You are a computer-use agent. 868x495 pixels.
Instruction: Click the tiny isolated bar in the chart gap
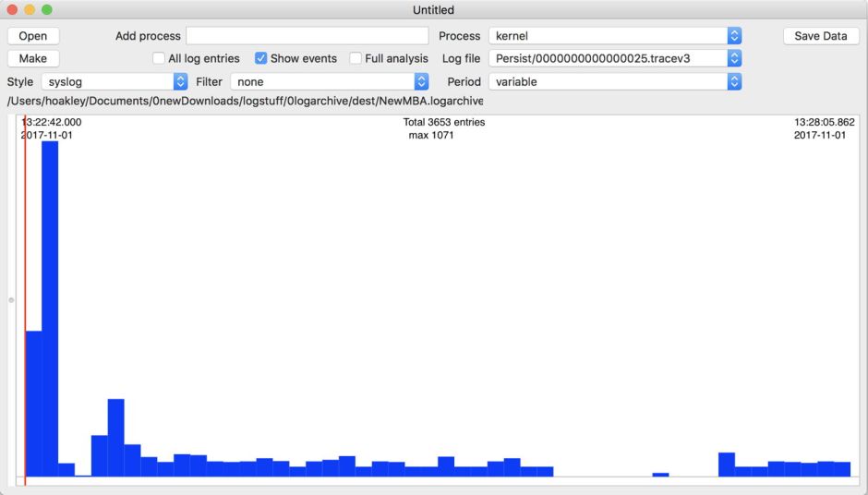coord(660,475)
